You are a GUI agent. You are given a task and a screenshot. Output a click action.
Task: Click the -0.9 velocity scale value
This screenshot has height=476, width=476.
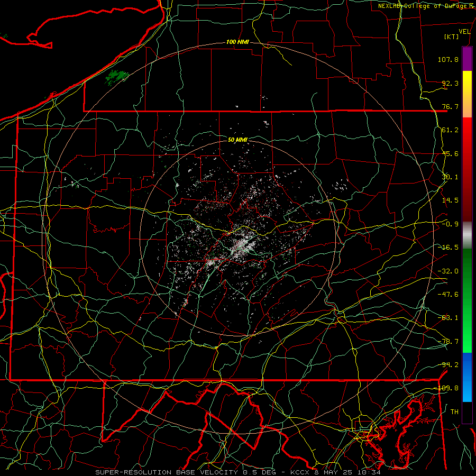click(x=450, y=224)
